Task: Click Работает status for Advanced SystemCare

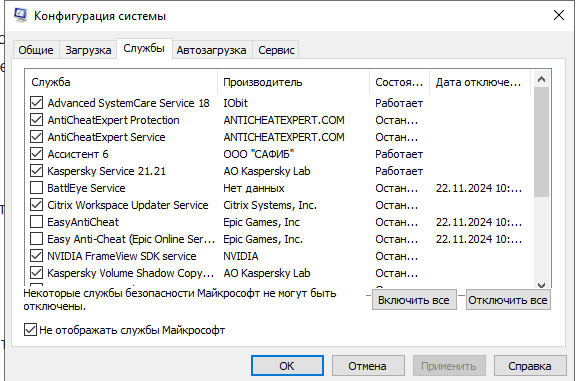Action: click(x=399, y=103)
